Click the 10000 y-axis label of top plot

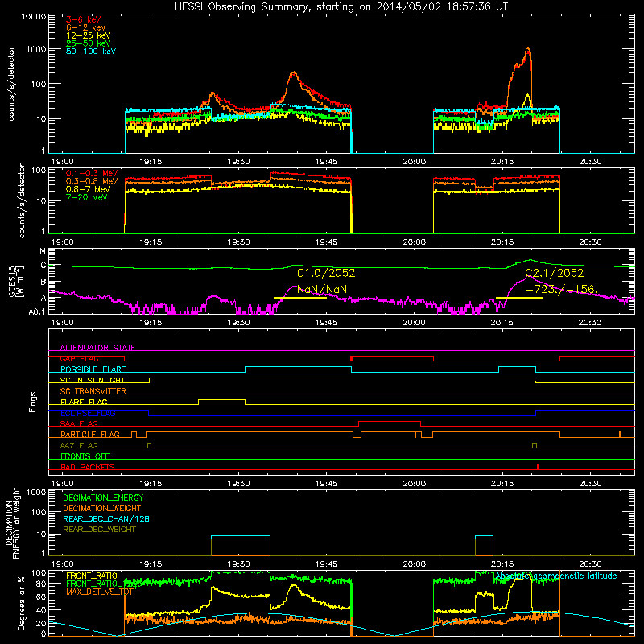click(x=33, y=17)
